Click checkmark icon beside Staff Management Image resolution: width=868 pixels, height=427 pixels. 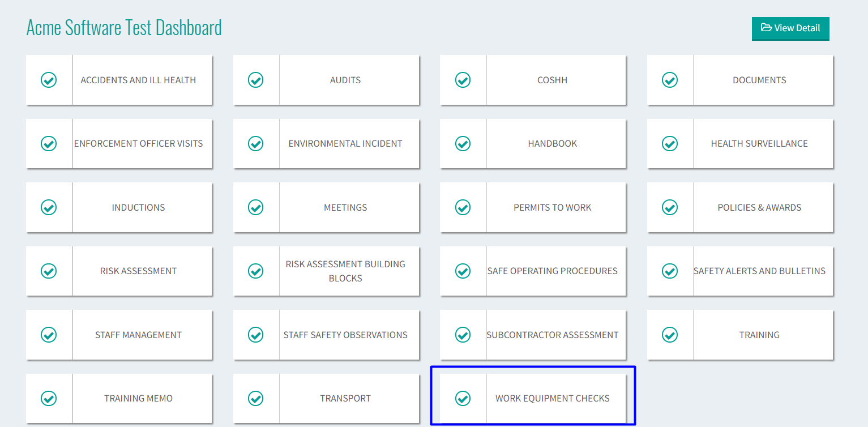[x=49, y=335]
